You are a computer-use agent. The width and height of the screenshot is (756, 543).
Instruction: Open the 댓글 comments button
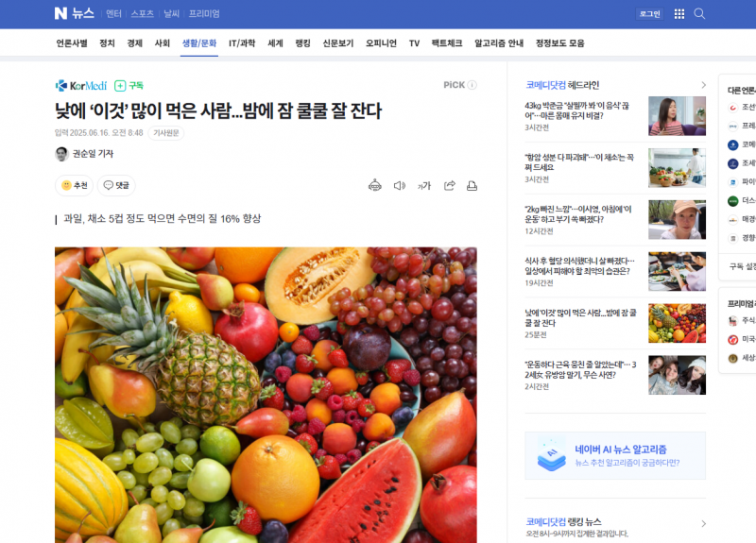click(116, 185)
